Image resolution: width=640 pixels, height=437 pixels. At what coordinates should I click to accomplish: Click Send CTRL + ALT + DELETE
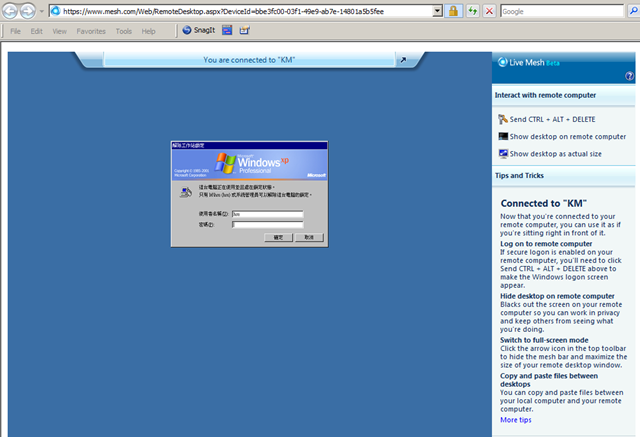[x=552, y=119]
